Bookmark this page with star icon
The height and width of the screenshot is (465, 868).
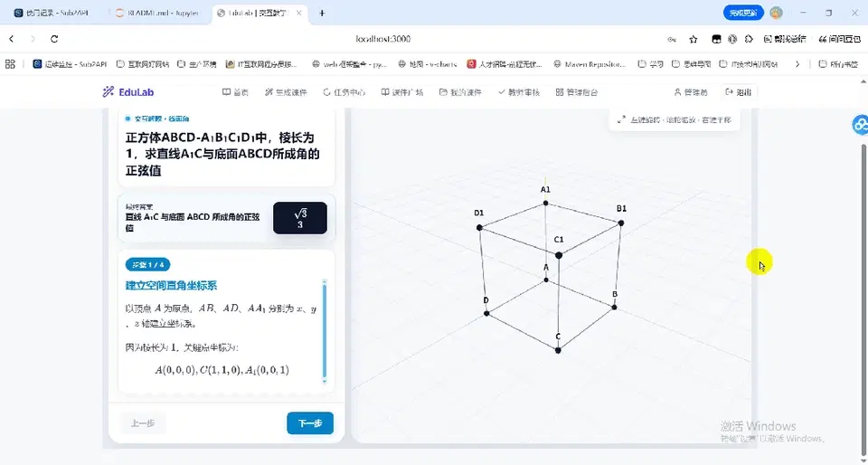[x=693, y=39]
